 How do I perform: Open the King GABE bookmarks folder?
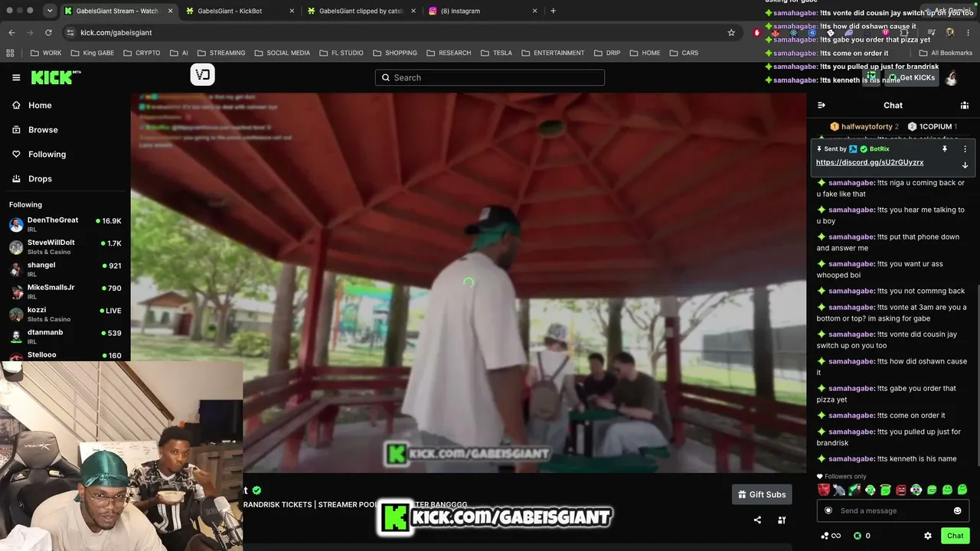[92, 53]
